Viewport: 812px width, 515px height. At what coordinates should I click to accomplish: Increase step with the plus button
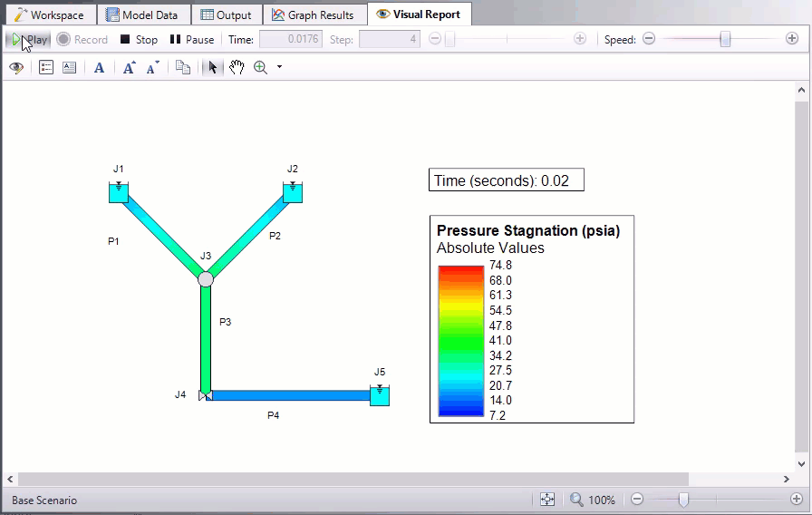(x=580, y=39)
